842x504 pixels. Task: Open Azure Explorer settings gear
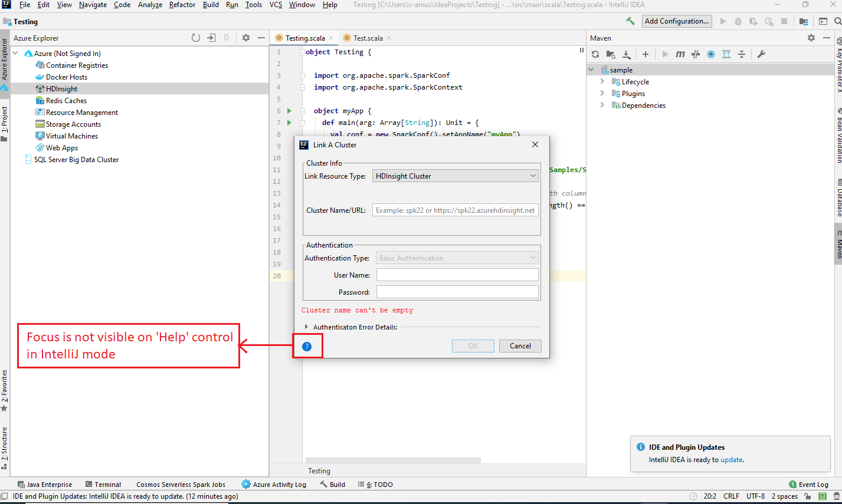click(x=245, y=37)
